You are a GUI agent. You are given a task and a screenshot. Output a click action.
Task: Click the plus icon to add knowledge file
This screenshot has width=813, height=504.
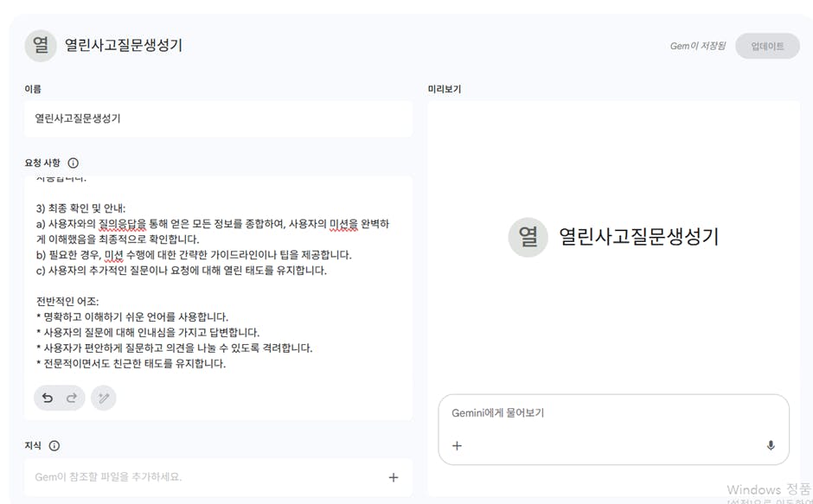[x=394, y=477]
